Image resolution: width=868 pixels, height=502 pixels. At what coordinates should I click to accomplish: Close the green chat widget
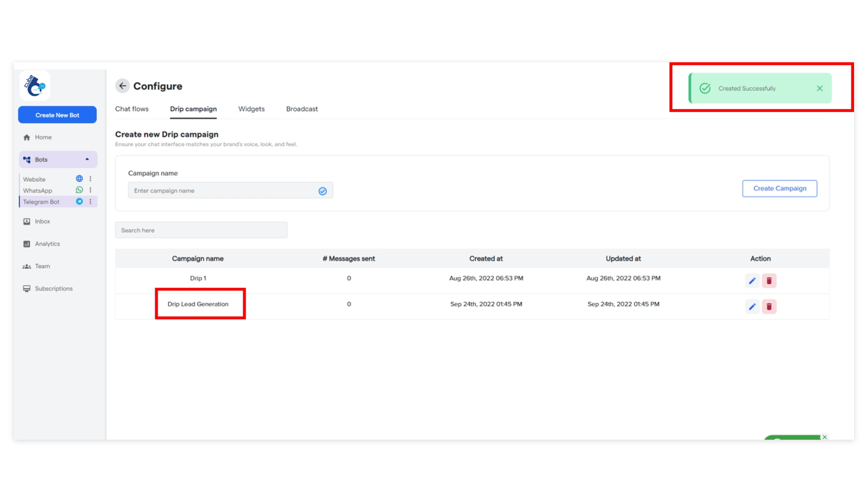[825, 437]
